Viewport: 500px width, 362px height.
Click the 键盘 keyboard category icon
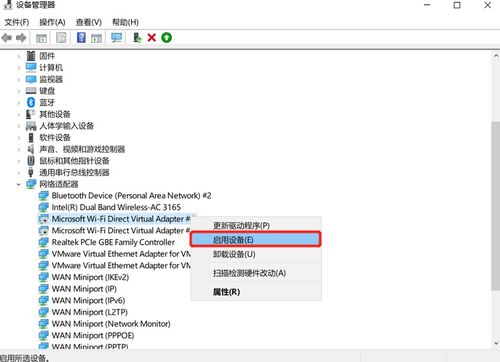click(x=31, y=91)
